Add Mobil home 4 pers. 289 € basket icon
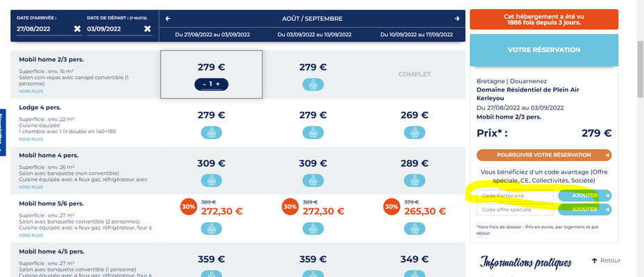Viewport: 644px width, 277px height. click(415, 181)
